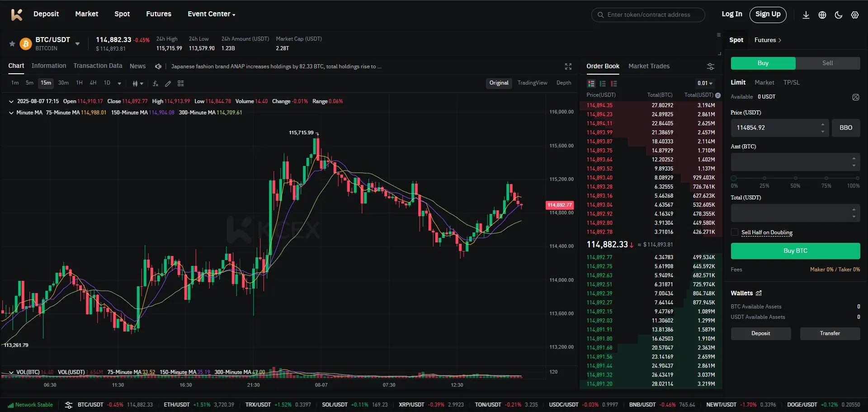Switch chart view to TradingView
This screenshot has width=868, height=412.
[533, 83]
